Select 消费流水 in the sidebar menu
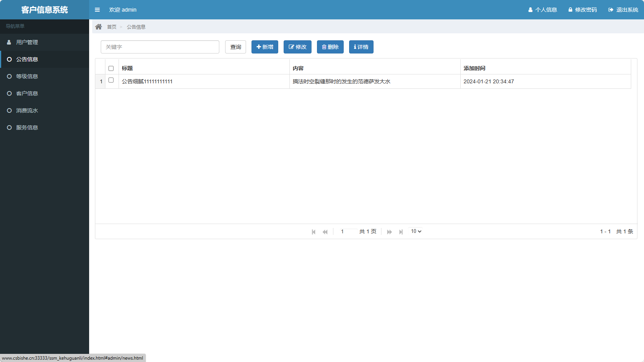Viewport: 644px width, 362px height. (26, 110)
